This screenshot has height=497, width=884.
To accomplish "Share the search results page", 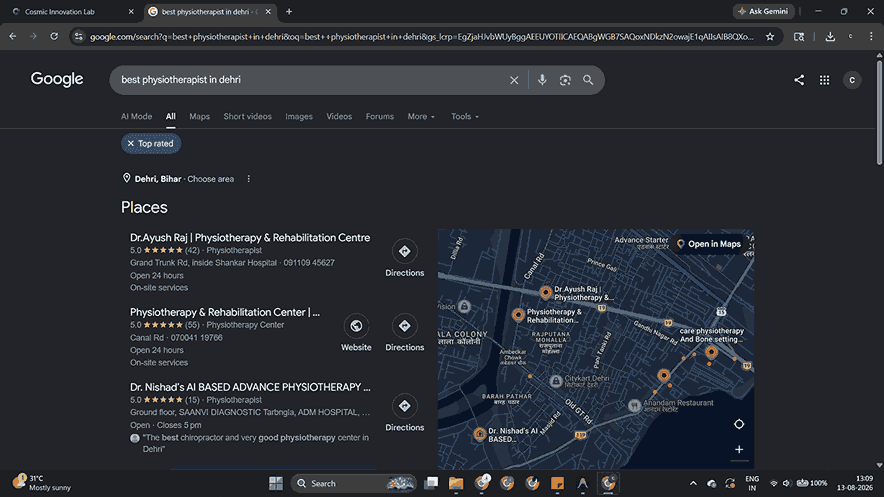I will click(799, 80).
